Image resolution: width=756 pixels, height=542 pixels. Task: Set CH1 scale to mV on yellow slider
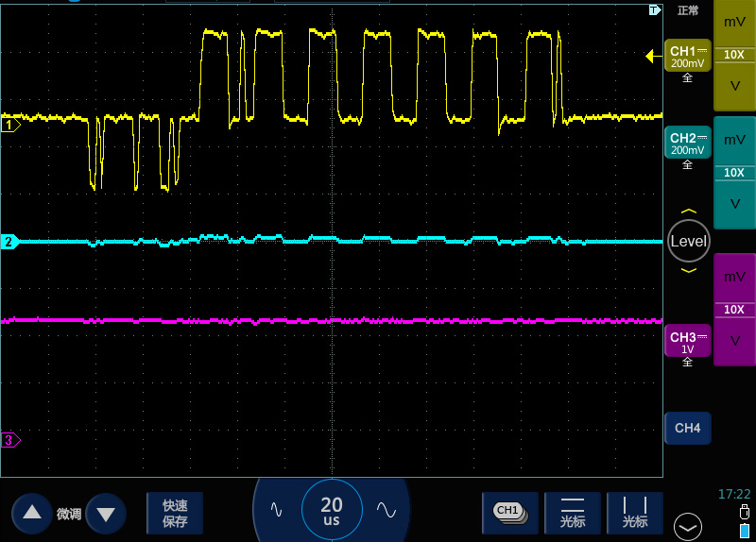(x=734, y=22)
